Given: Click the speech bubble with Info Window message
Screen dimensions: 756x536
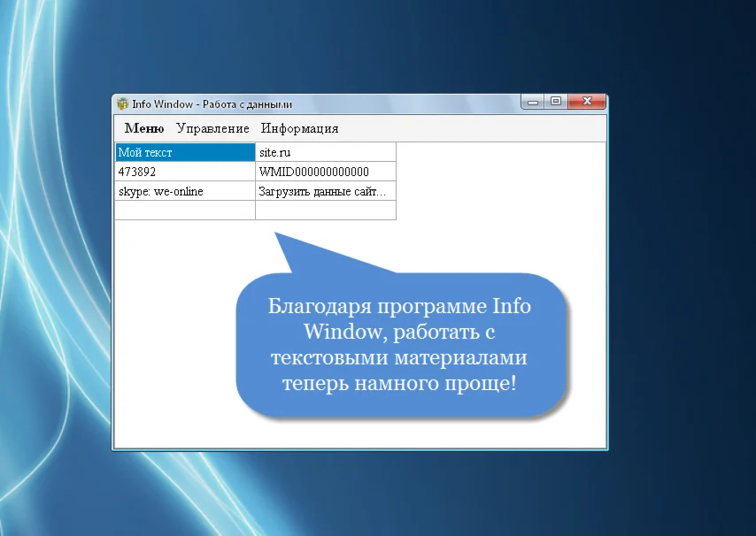Looking at the screenshot, I should pos(400,345).
